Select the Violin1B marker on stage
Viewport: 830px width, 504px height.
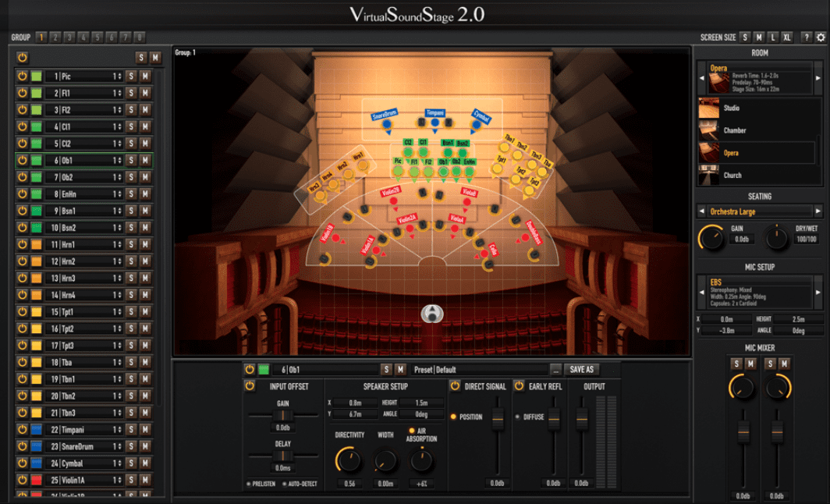[x=335, y=238]
